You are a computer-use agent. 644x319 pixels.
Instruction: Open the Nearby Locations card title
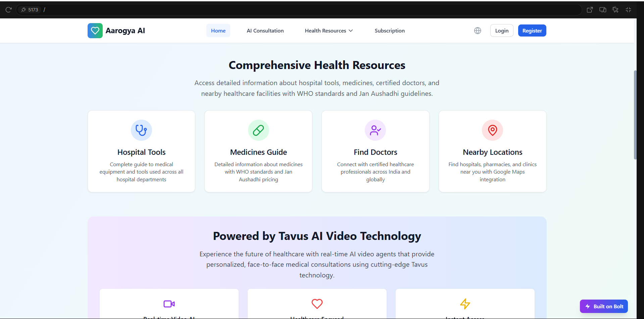pos(492,152)
